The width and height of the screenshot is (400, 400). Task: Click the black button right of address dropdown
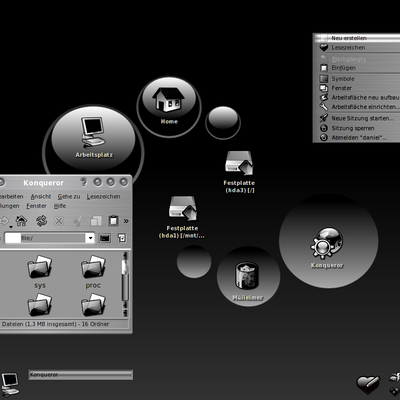point(105,238)
